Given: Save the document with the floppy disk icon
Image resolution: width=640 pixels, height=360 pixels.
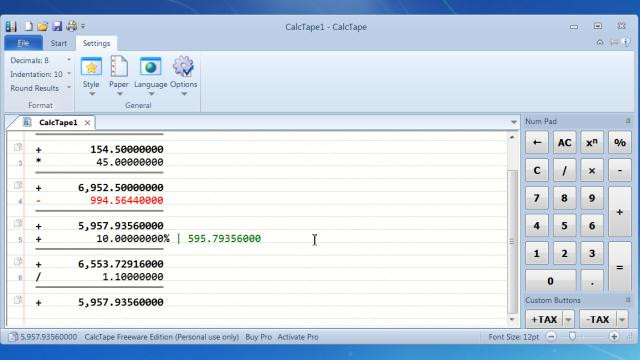Looking at the screenshot, I should (x=57, y=27).
